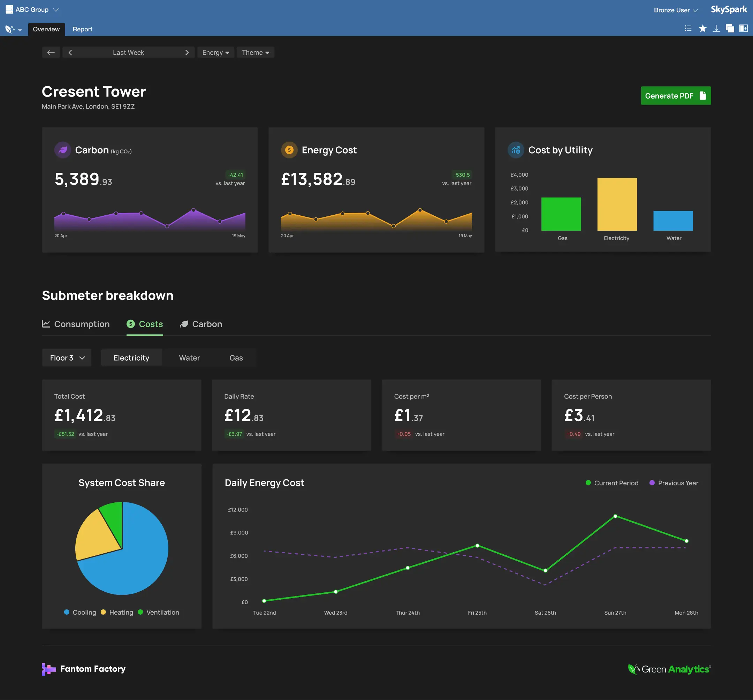Switch to the Report tab
Screen dimensions: 753x700
pyautogui.click(x=82, y=29)
